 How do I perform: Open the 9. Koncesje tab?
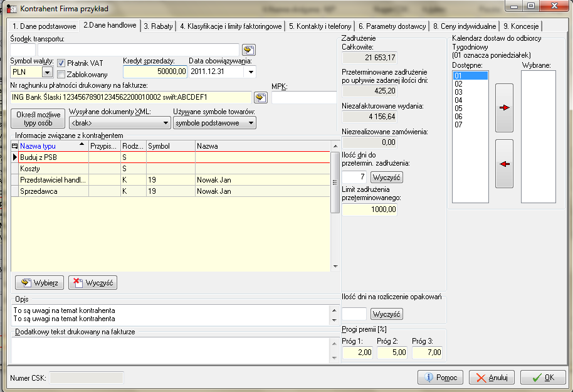(x=521, y=26)
